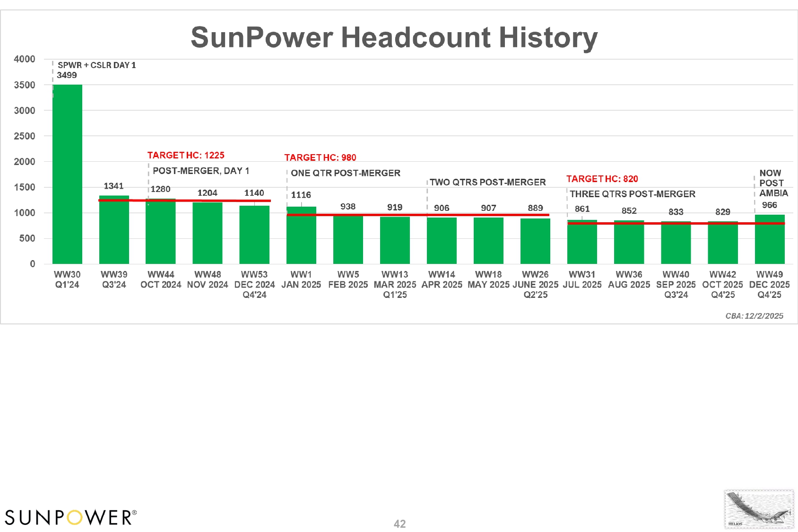Click the page number 42
The height and width of the screenshot is (532, 798).
pos(399,523)
